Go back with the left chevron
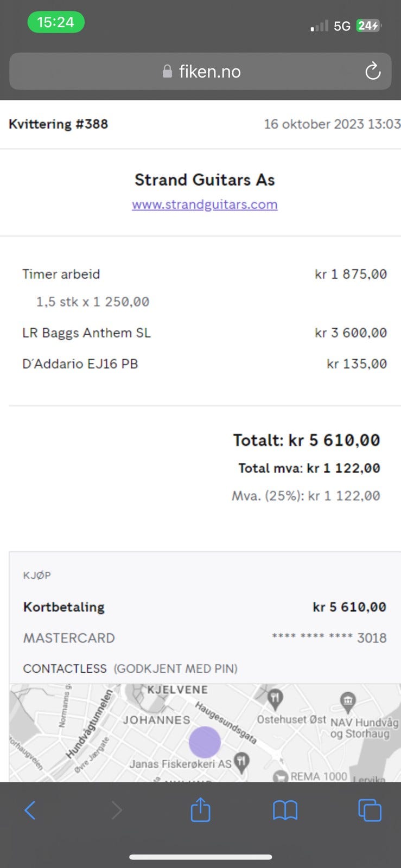The width and height of the screenshot is (401, 868). [30, 810]
